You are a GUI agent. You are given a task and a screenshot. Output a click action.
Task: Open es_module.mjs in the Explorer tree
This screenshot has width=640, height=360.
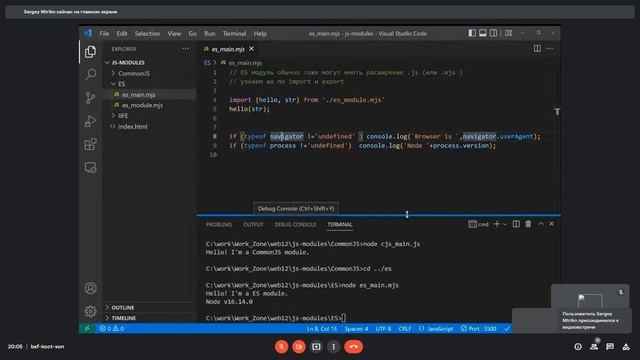(142, 105)
